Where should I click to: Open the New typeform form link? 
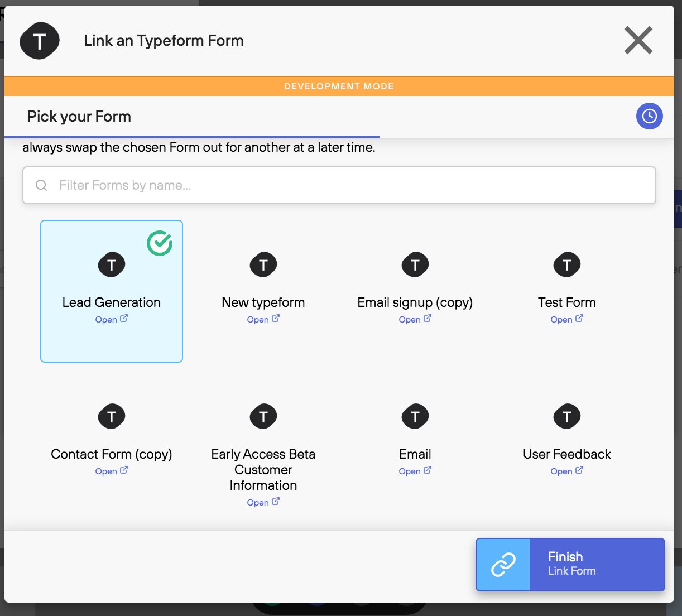coord(263,319)
